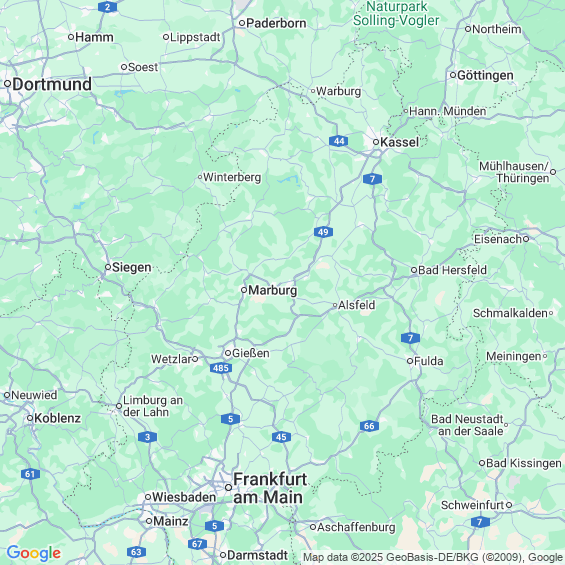The image size is (565, 565).
Task: Click the Fulda city marker
Action: (410, 361)
